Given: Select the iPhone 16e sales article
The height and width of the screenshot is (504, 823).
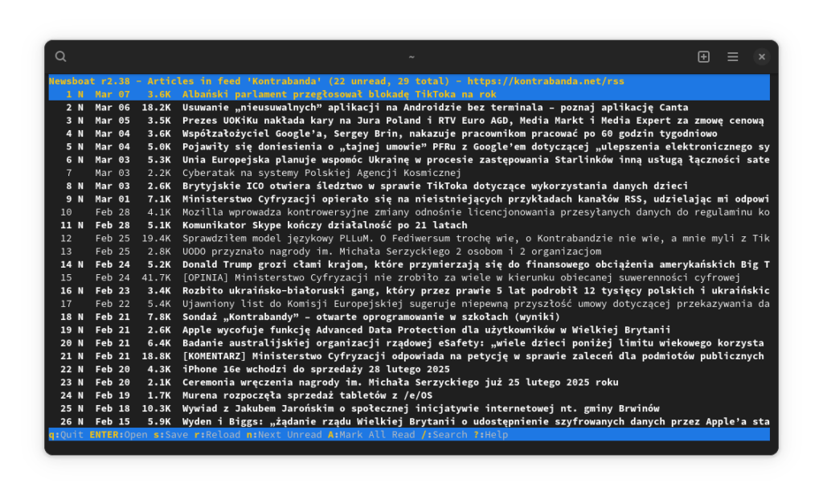Looking at the screenshot, I should [409, 369].
